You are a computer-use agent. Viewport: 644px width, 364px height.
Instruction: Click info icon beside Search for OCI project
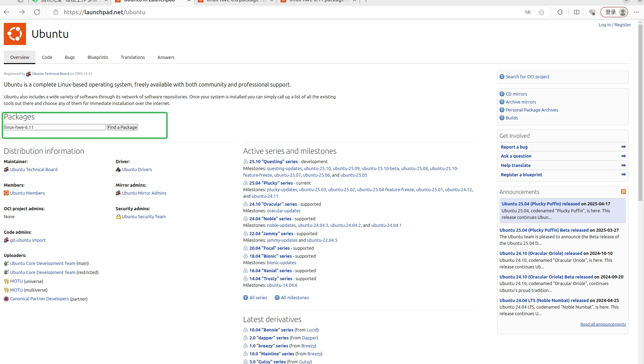click(502, 77)
